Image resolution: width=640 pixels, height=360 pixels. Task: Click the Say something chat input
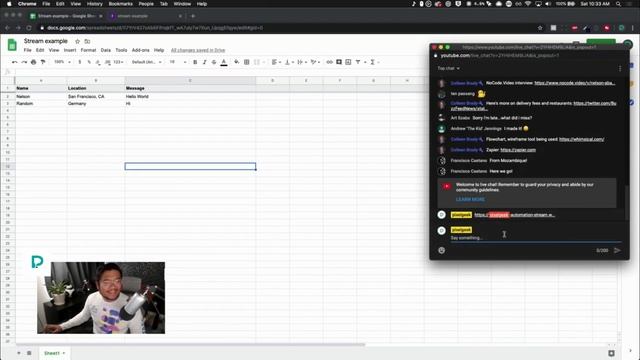[x=536, y=238]
